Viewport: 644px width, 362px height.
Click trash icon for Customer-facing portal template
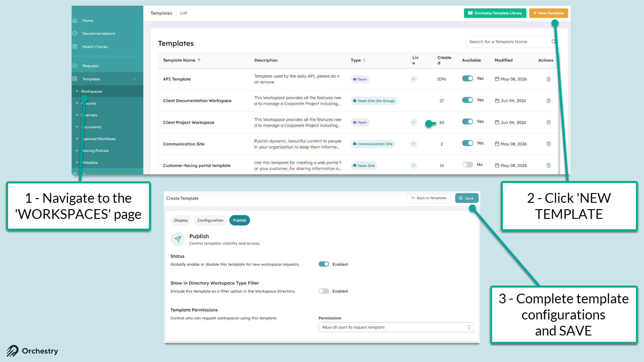click(x=548, y=166)
